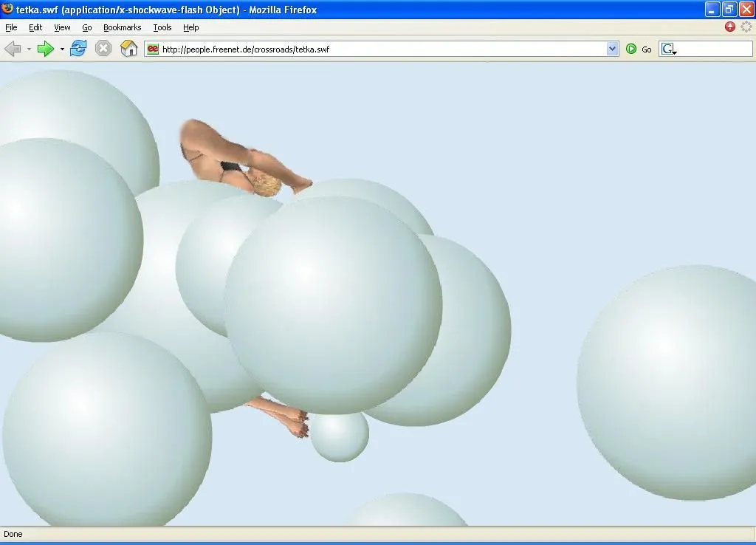
Task: Stop loading the current page
Action: tap(103, 49)
